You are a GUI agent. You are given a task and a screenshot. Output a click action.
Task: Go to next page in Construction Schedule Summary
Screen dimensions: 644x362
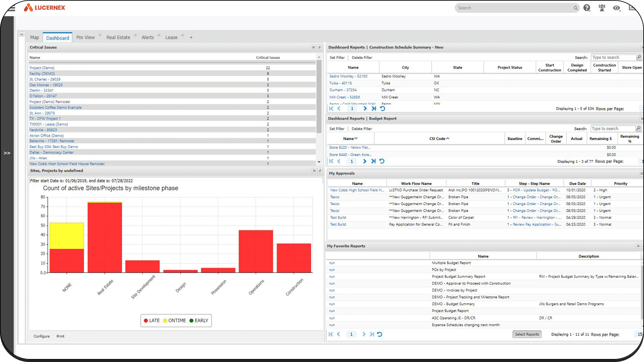click(x=365, y=109)
